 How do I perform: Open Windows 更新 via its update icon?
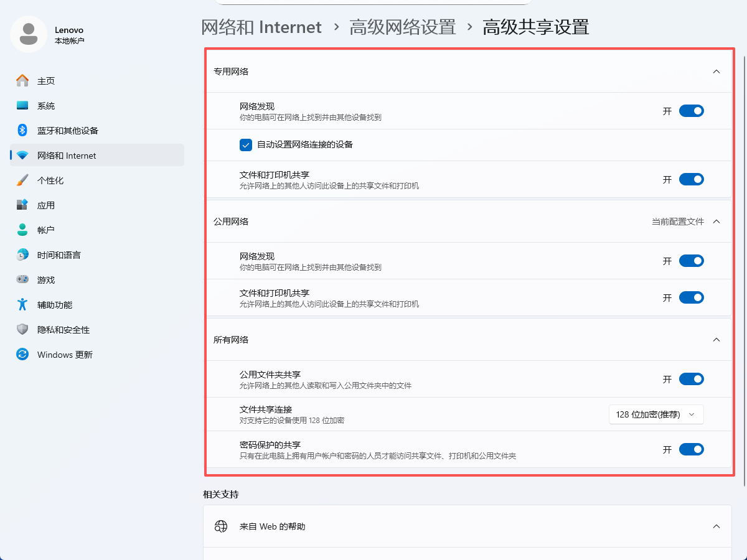[x=22, y=355]
